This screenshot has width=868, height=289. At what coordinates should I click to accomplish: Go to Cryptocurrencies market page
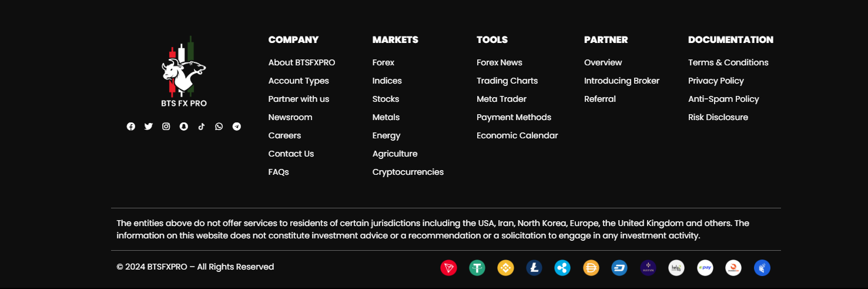(x=408, y=172)
